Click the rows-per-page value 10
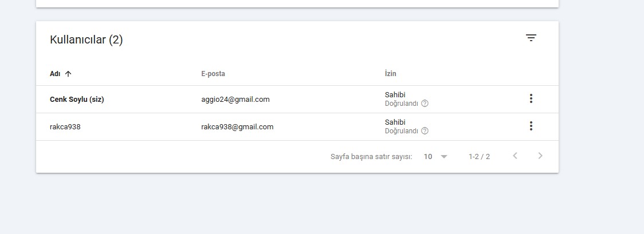This screenshot has width=644, height=234. (x=428, y=157)
